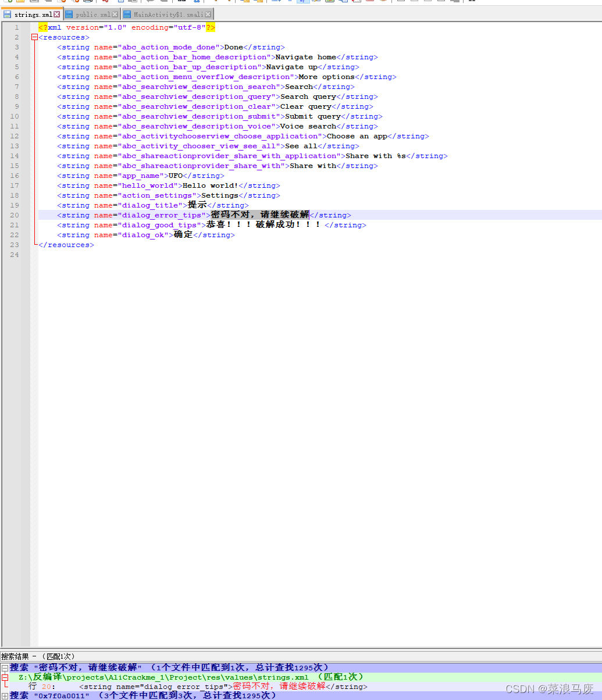Click the closing resources tag

tap(66, 245)
